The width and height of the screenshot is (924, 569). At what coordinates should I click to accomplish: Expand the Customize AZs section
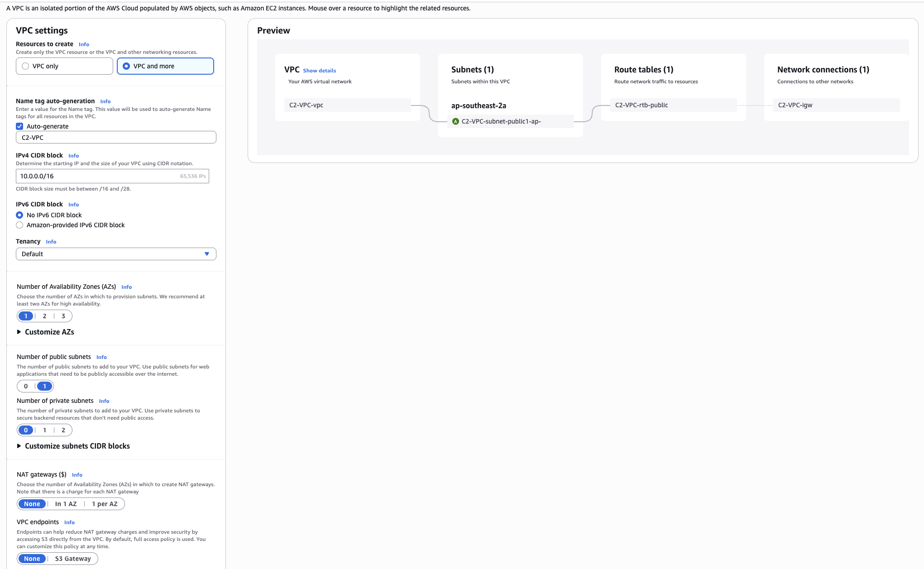tap(45, 332)
